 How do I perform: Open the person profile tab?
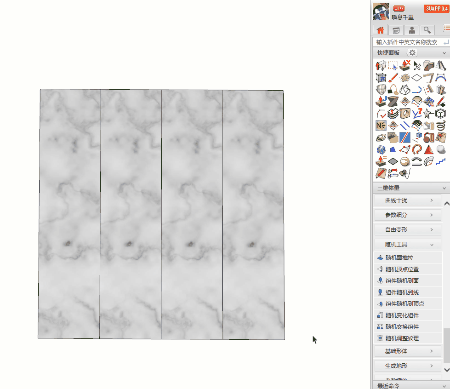click(412, 30)
